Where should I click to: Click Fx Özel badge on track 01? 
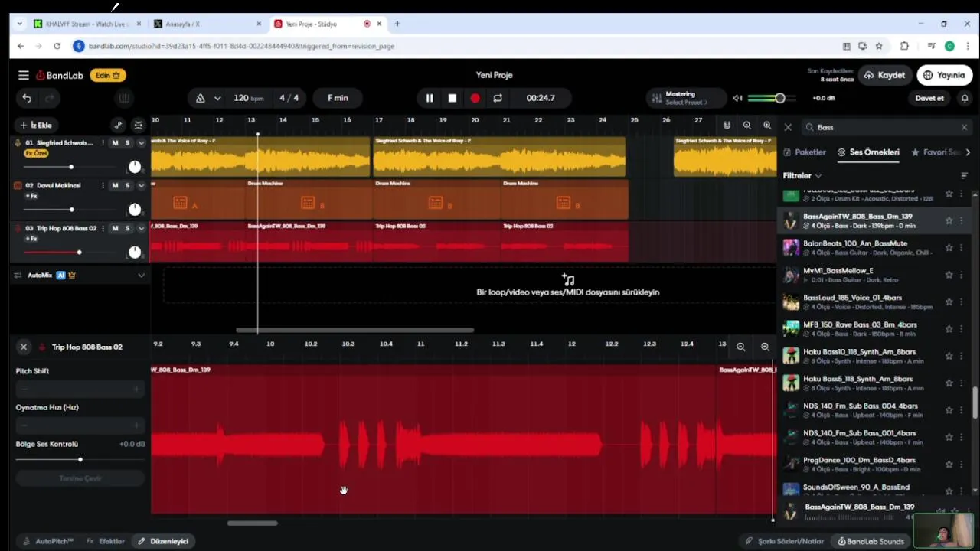point(36,153)
